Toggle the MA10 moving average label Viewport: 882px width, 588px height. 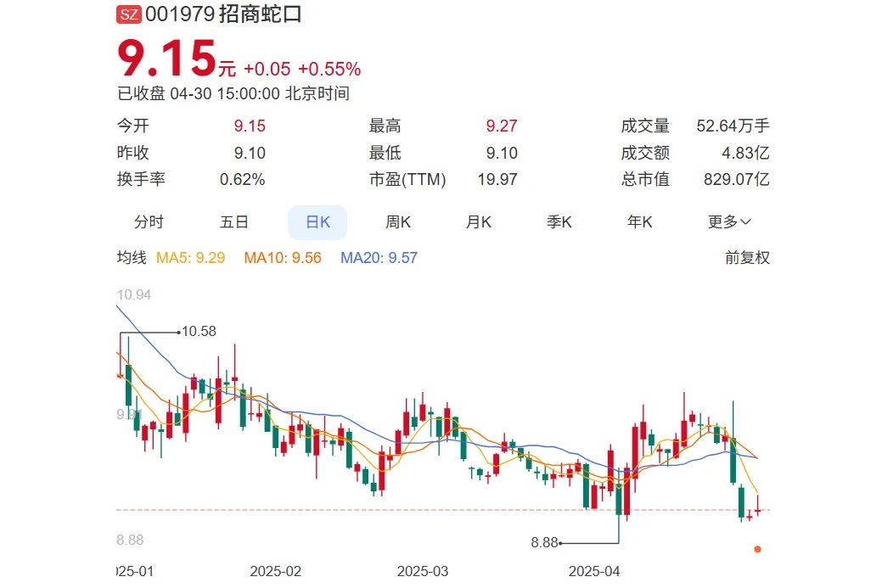click(283, 258)
